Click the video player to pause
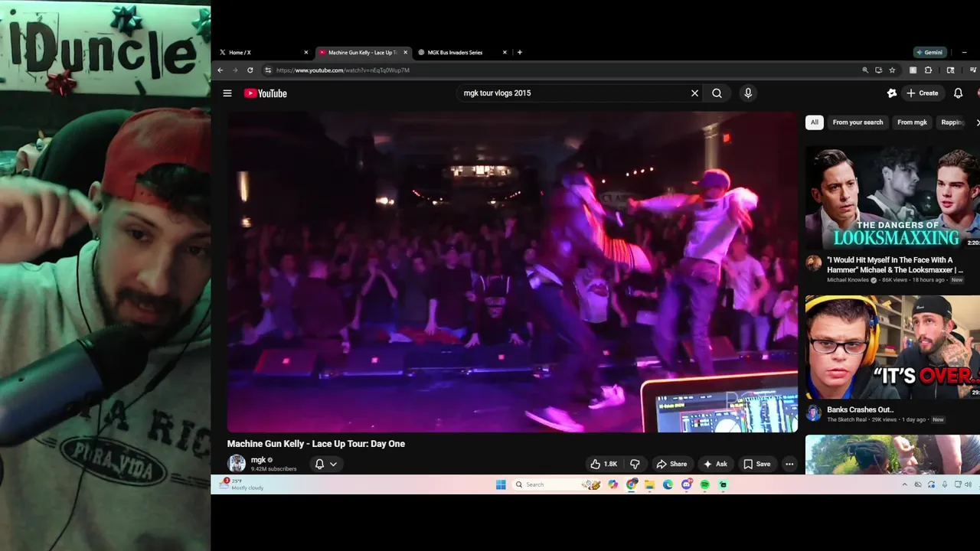 (x=512, y=272)
